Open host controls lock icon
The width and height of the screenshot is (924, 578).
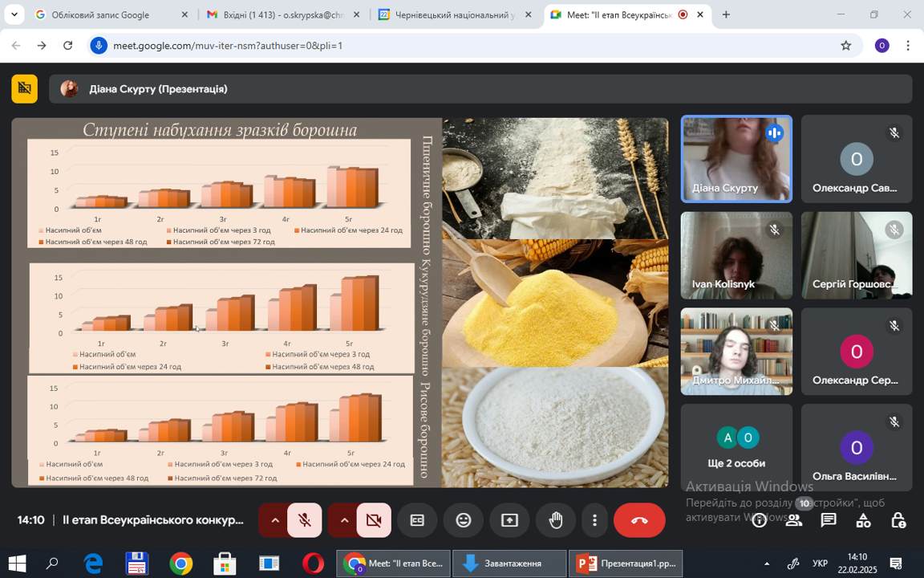tap(898, 520)
